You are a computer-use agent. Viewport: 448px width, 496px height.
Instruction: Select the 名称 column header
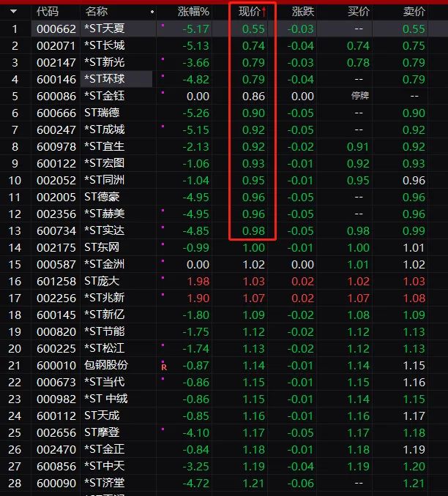(x=96, y=12)
